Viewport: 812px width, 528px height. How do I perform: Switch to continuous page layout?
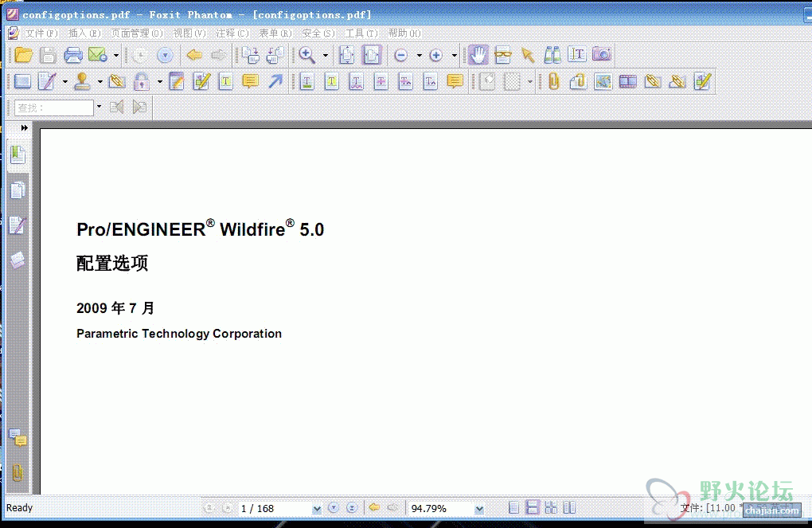(x=533, y=508)
